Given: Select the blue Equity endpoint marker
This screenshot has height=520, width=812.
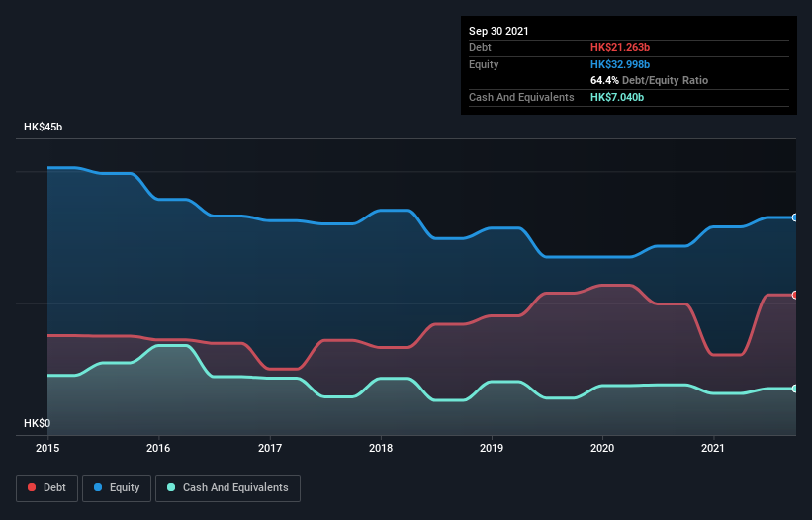Looking at the screenshot, I should click(795, 217).
